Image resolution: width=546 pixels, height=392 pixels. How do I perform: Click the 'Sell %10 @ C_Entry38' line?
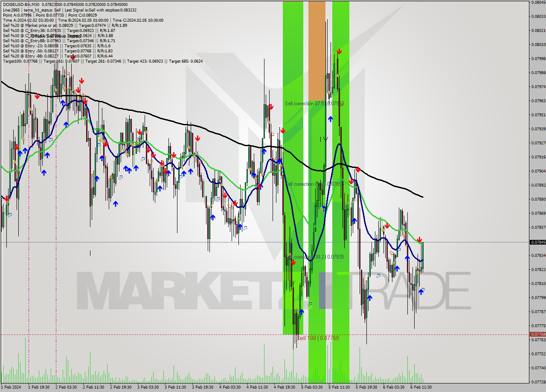59,30
